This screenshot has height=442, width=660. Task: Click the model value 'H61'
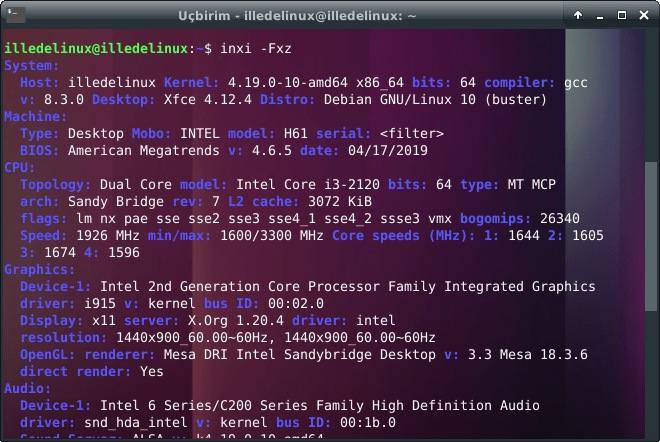[x=295, y=134]
